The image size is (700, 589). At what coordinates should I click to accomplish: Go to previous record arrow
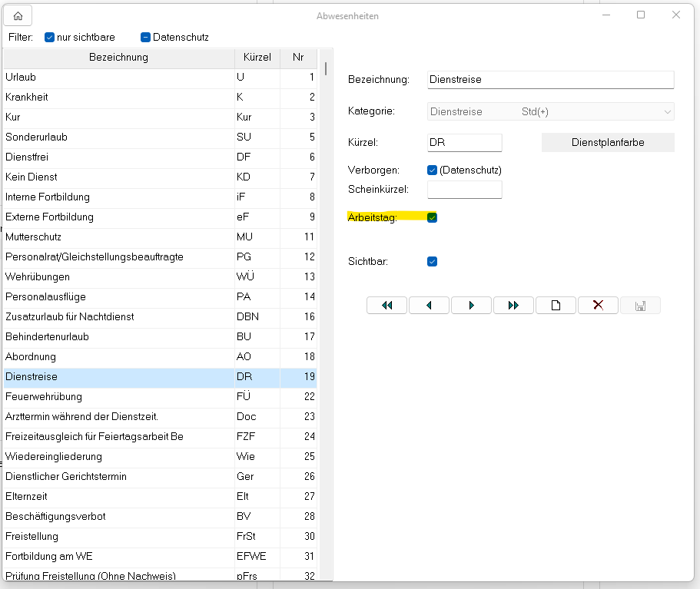(x=429, y=306)
